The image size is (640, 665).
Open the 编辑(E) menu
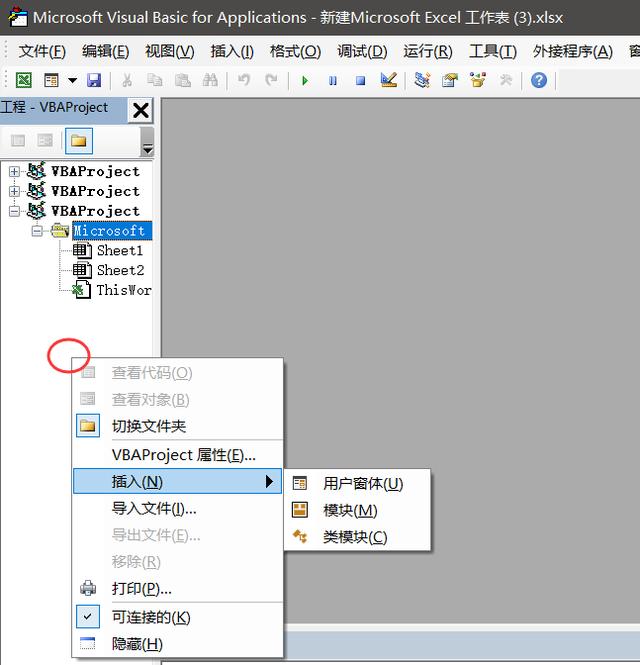(106, 52)
